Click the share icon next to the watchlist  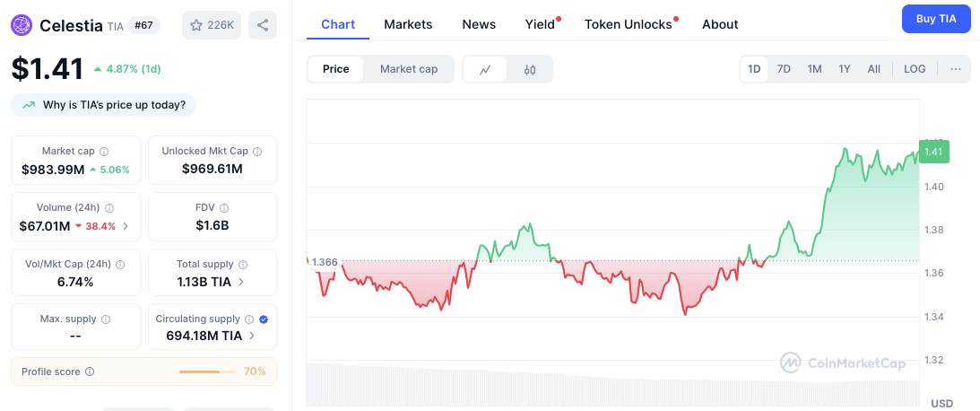point(263,25)
